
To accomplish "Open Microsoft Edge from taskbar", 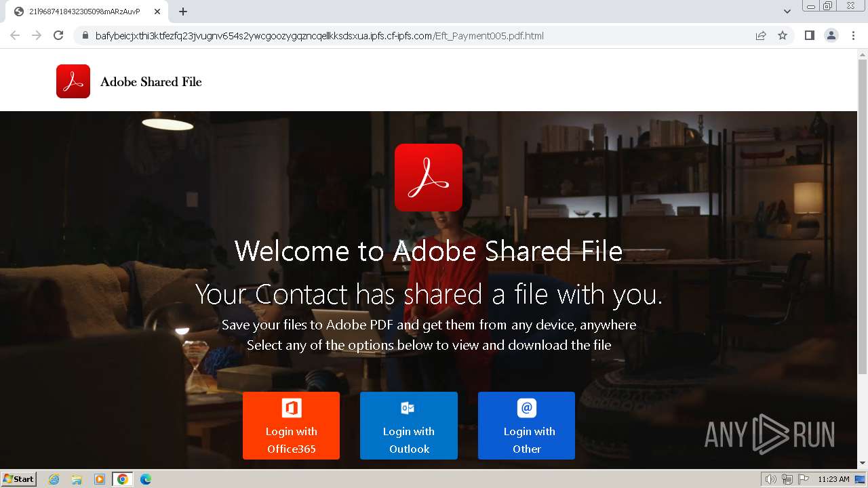I will [146, 479].
